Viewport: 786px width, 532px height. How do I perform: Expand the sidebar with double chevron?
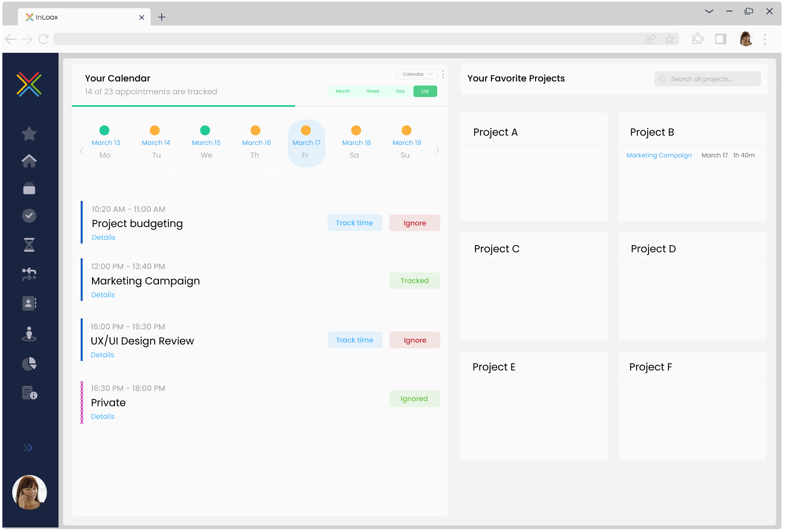[x=28, y=448]
